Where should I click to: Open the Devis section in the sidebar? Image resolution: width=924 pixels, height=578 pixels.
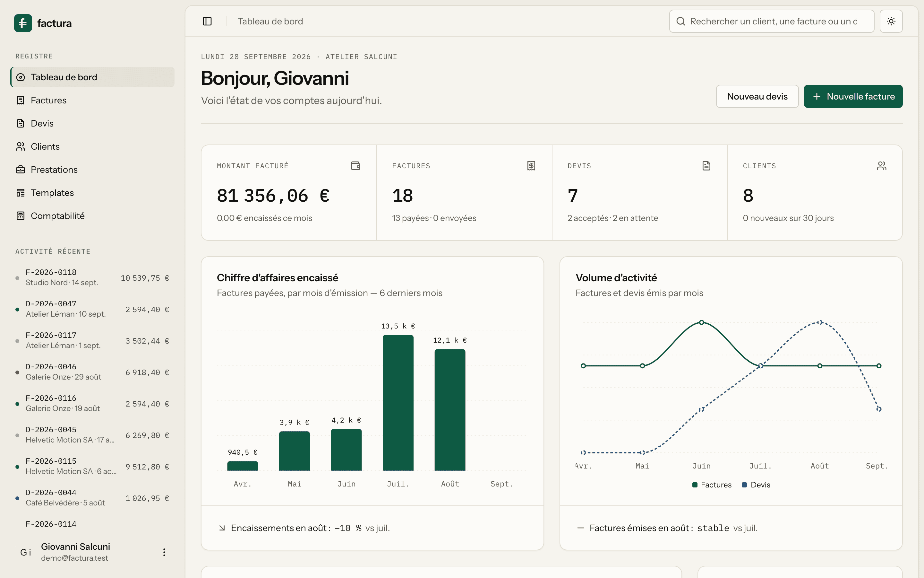pyautogui.click(x=92, y=124)
